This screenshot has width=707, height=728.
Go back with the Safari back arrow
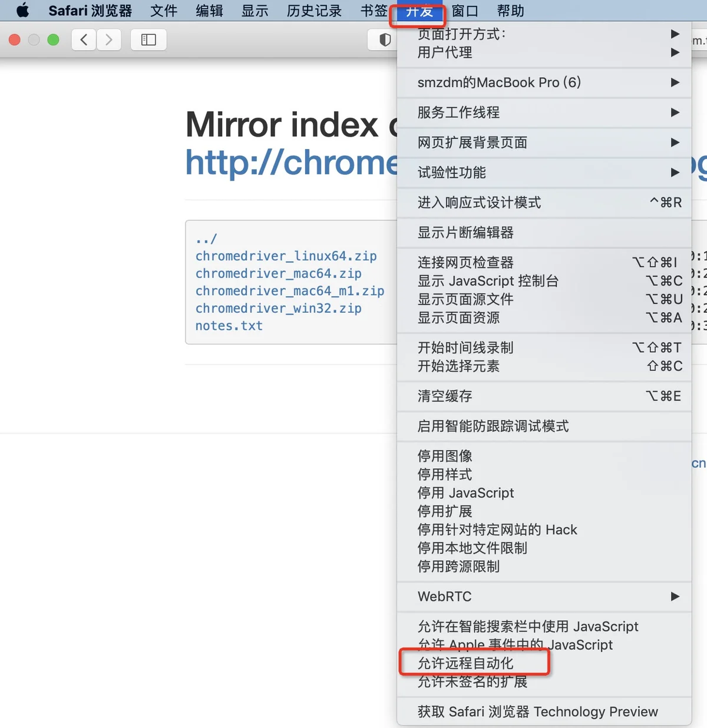click(x=84, y=39)
